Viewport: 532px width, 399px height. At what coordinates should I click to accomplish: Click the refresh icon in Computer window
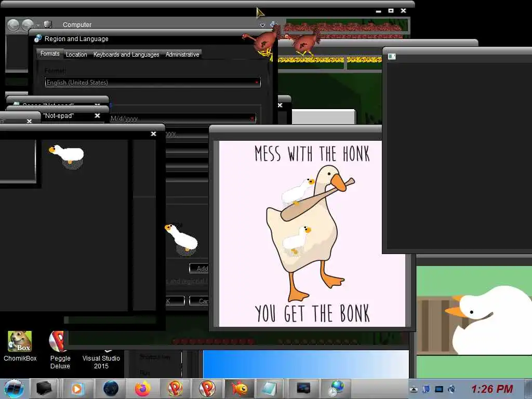273,24
